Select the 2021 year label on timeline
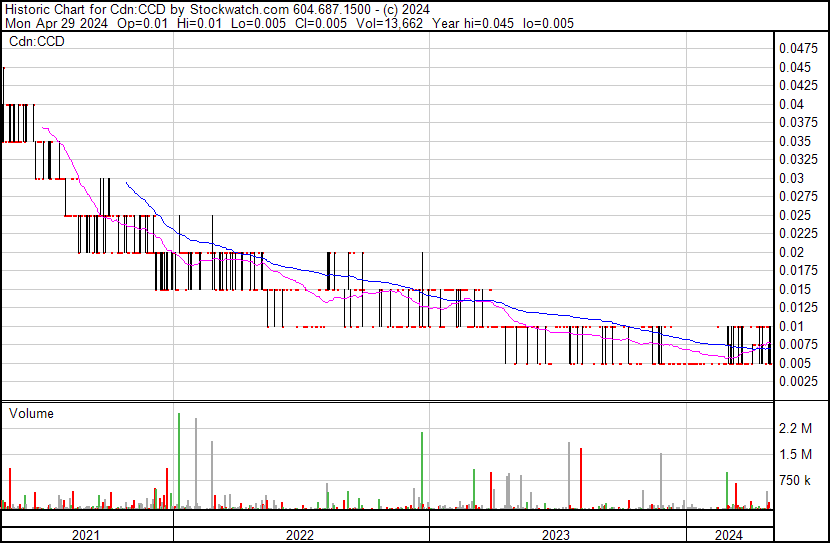Viewport: 830px width, 543px height. [x=87, y=535]
